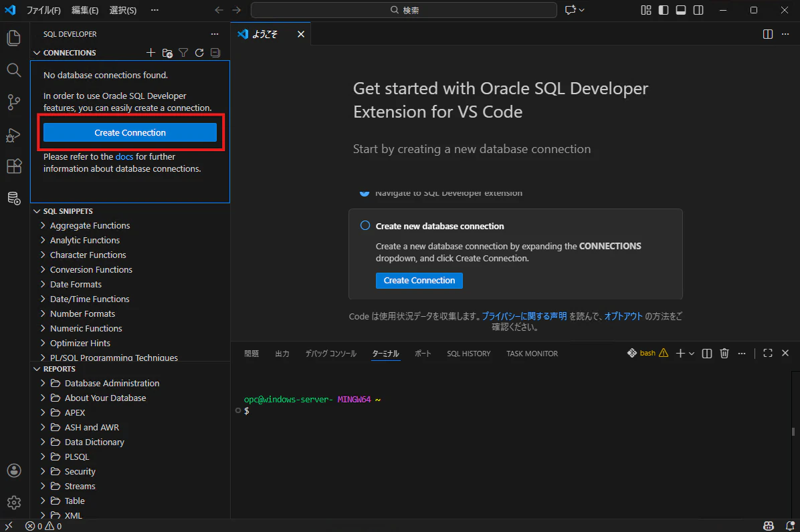Open the Accounts icon in activity bar
This screenshot has width=800, height=532.
(14, 471)
